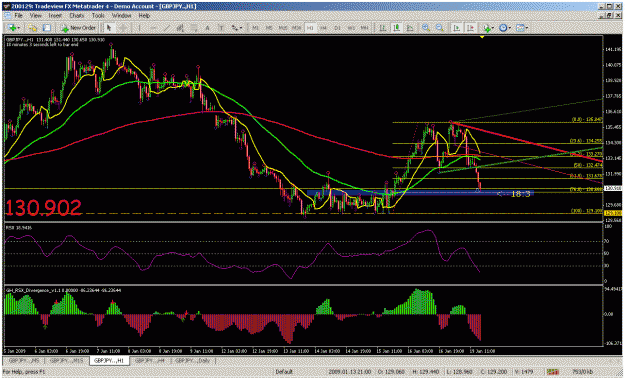Switch to M5 timeframe

coord(269,28)
